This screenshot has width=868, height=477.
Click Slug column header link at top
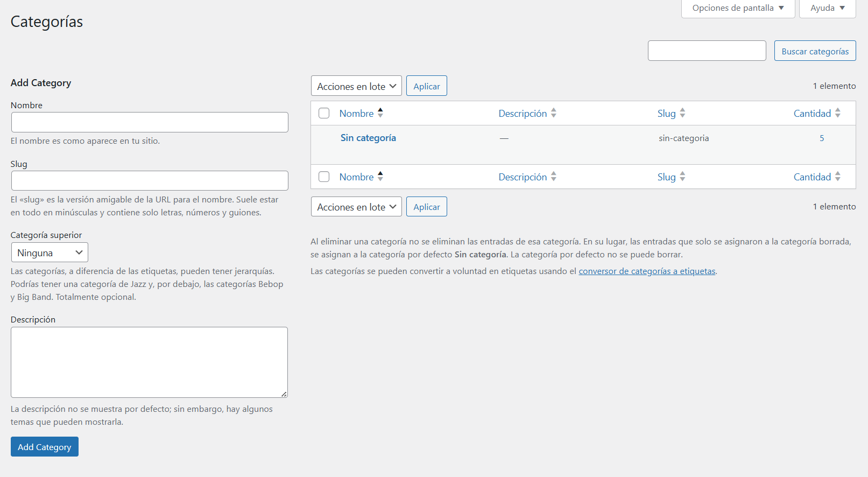(666, 114)
